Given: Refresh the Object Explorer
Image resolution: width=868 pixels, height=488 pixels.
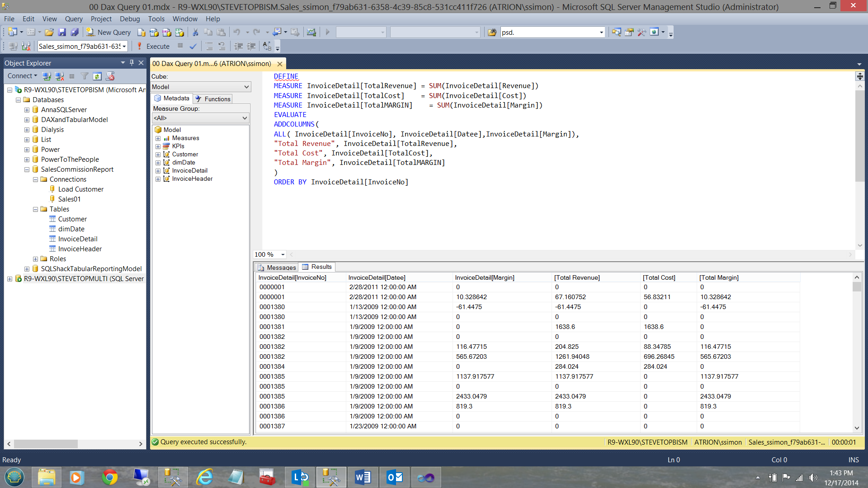Looking at the screenshot, I should pyautogui.click(x=97, y=76).
